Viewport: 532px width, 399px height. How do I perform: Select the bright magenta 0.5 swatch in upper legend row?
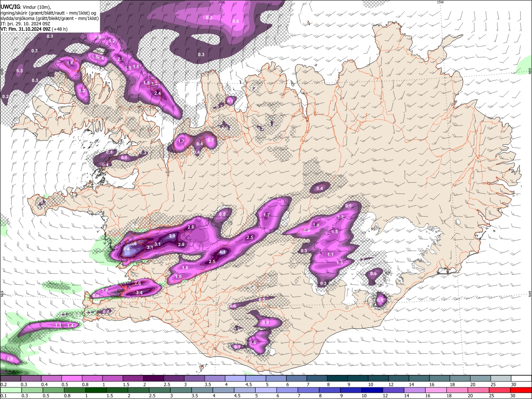71,378
